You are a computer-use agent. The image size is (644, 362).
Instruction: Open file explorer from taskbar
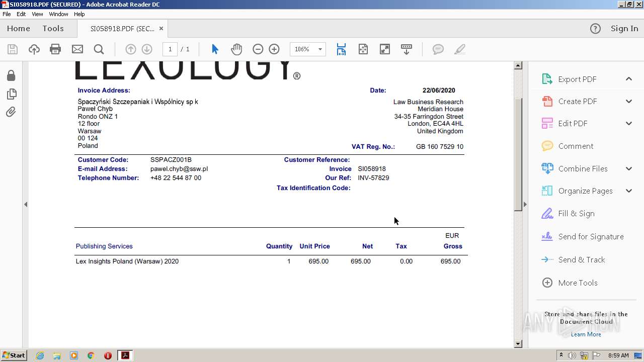(57, 355)
